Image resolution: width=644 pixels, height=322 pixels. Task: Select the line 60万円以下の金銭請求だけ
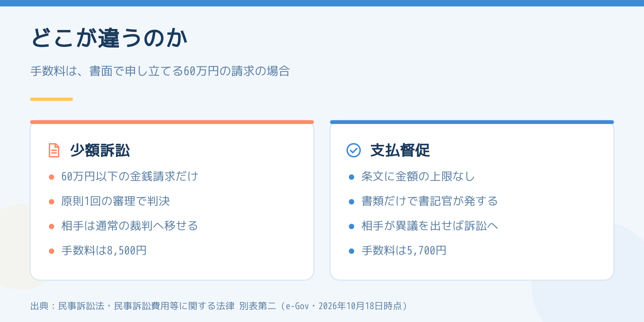click(x=130, y=176)
